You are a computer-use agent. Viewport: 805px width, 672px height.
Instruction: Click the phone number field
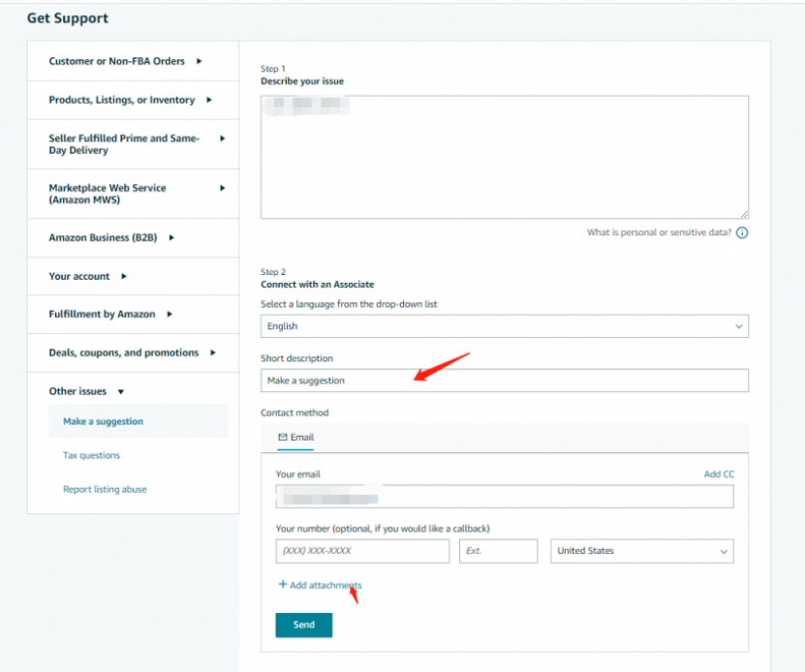pyautogui.click(x=362, y=551)
